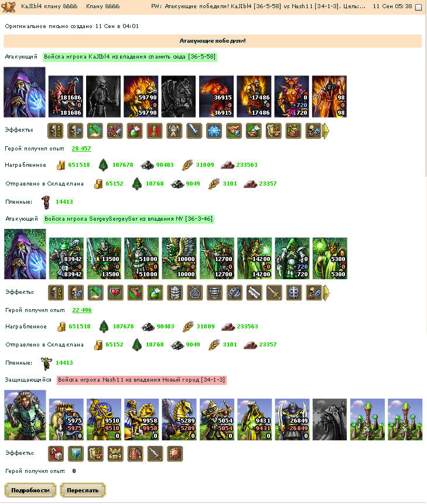Click the Подробности button

coord(30,490)
